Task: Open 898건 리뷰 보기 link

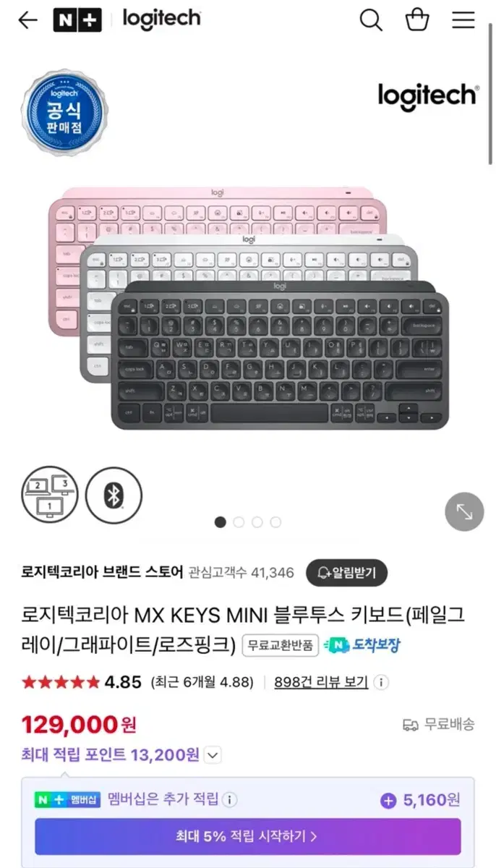Action: point(321,682)
